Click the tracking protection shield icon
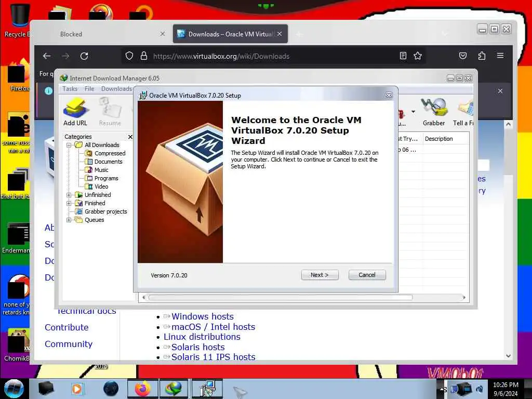This screenshot has height=399, width=532. [x=129, y=56]
